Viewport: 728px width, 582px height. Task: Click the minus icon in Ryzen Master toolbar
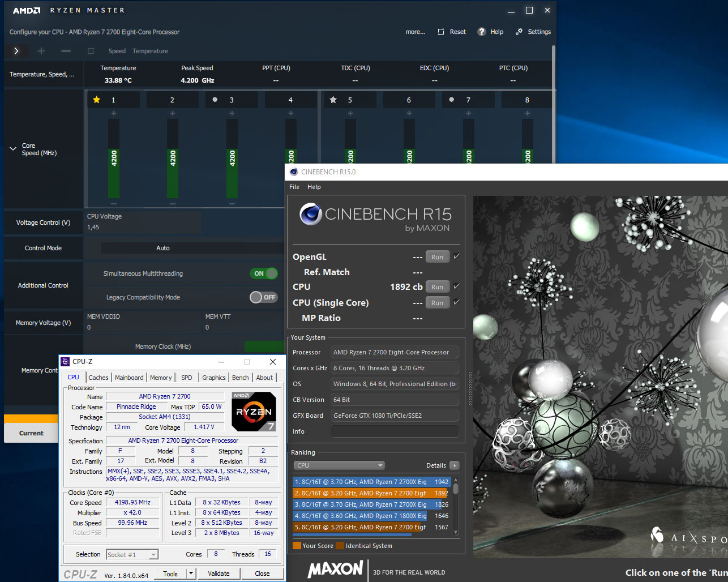click(66, 51)
